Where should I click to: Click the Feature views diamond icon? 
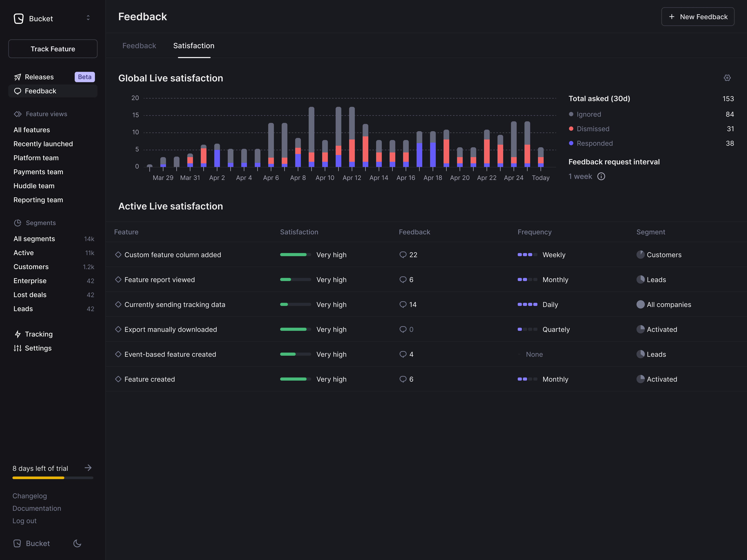[18, 114]
